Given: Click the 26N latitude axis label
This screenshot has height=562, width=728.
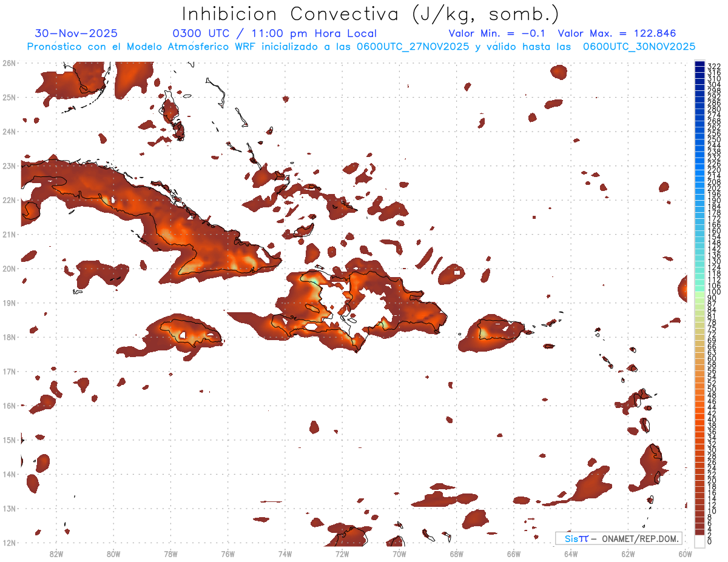Looking at the screenshot, I should pyautogui.click(x=9, y=62).
